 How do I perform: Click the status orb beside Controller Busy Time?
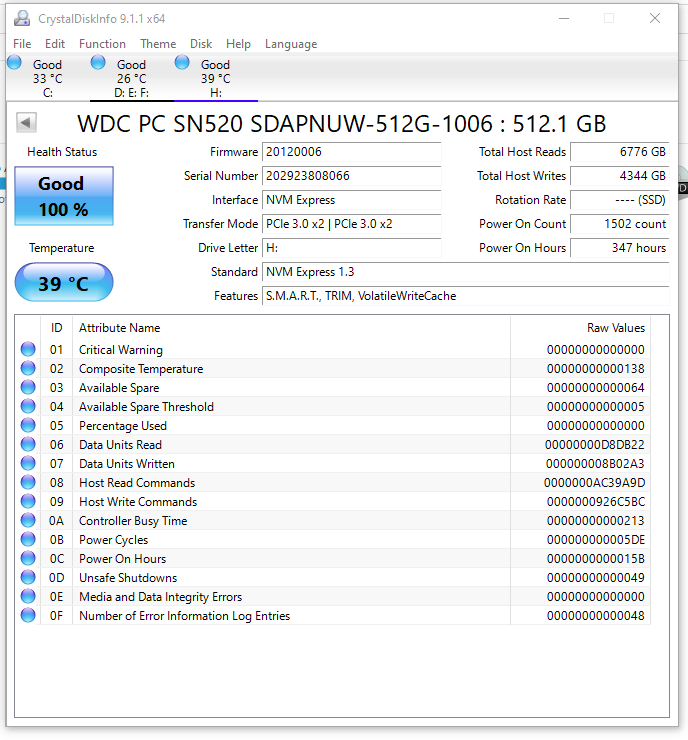coord(28,520)
